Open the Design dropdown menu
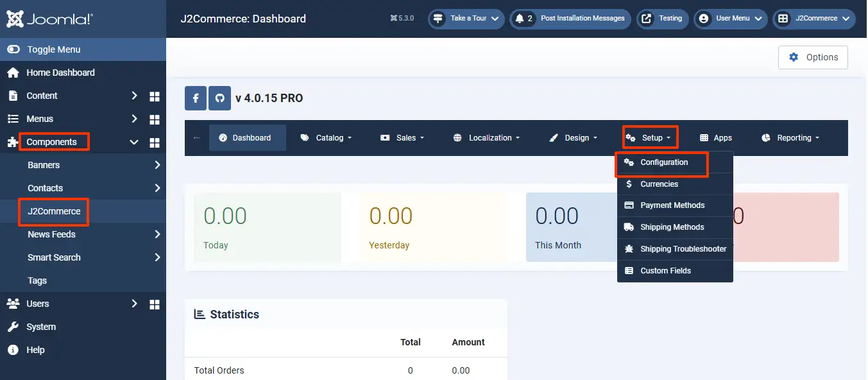The width and height of the screenshot is (868, 380). tap(574, 138)
